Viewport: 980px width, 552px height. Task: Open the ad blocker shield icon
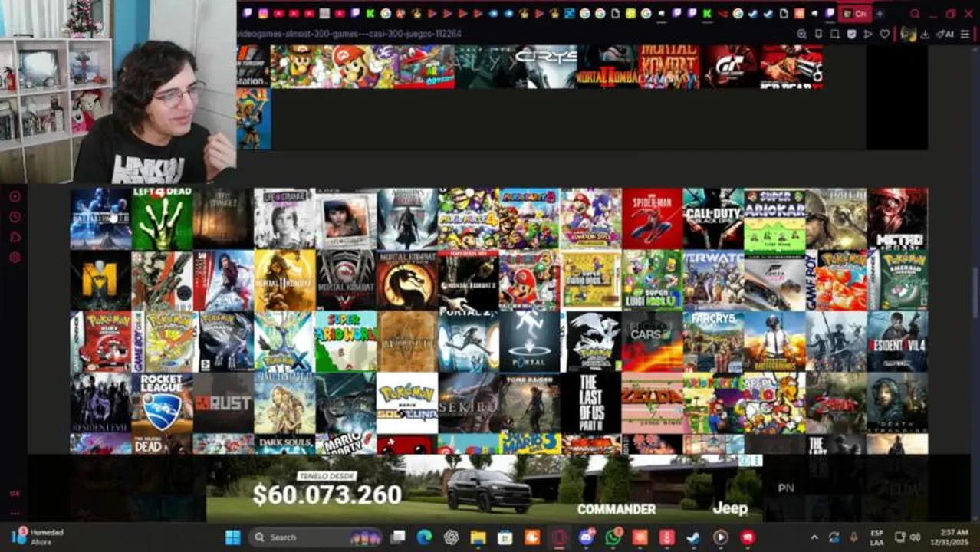852,34
